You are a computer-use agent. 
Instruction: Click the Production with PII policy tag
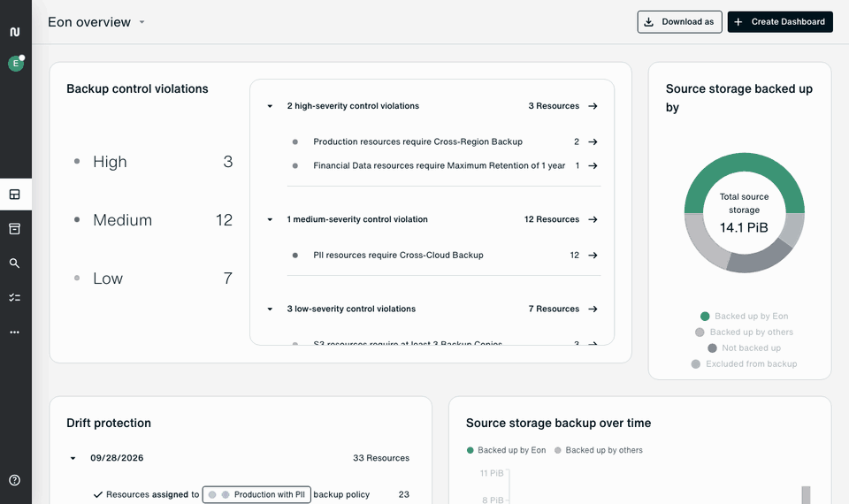click(256, 495)
